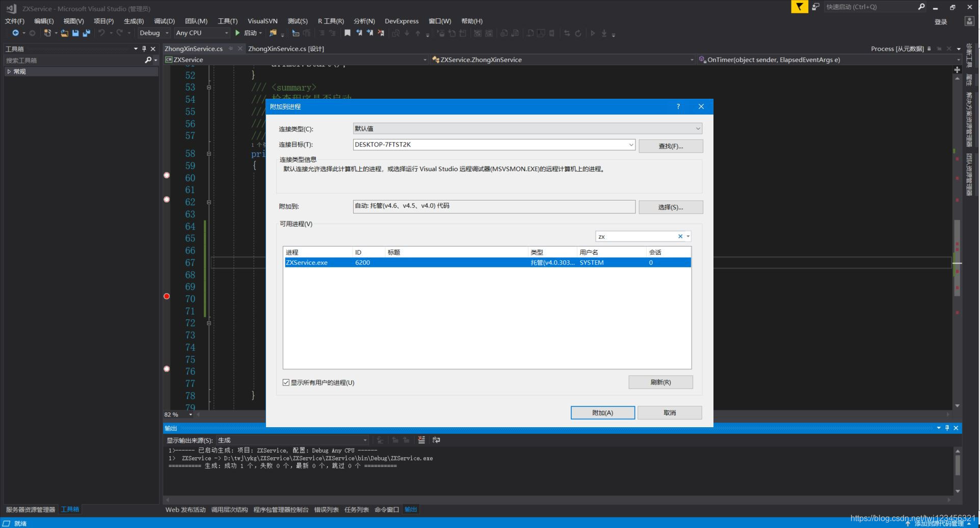Click the code editor vertical scrollbar thumb
The width and height of the screenshot is (980, 528).
click(x=957, y=257)
